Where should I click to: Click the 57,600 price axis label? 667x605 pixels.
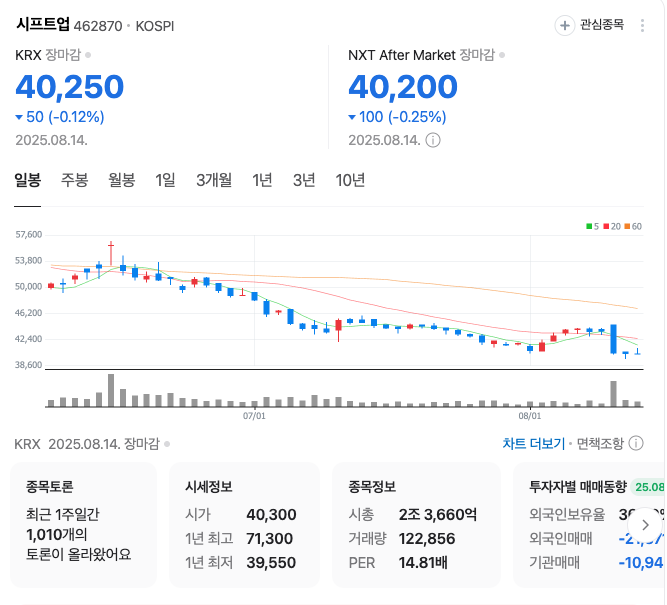(x=29, y=235)
